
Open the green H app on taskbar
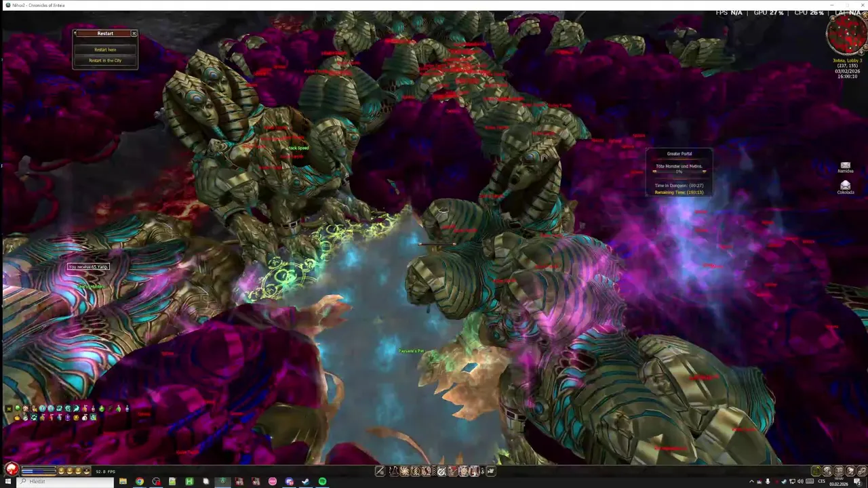pyautogui.click(x=189, y=481)
